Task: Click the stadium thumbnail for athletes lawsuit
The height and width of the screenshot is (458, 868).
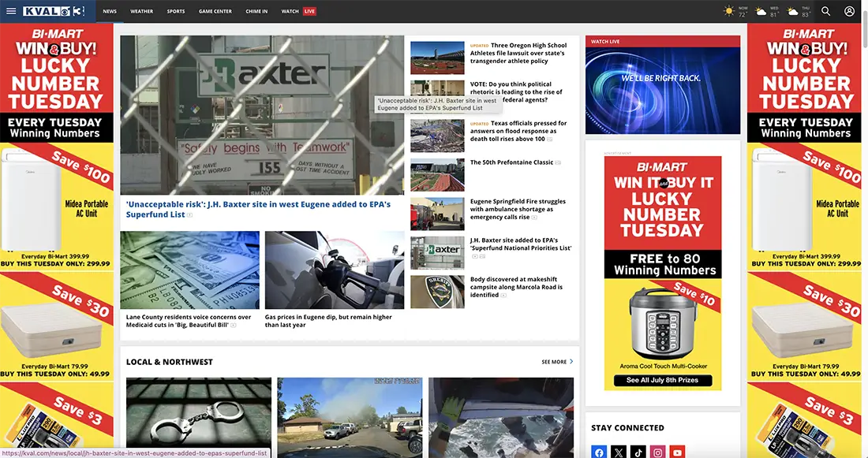Action: [x=437, y=58]
